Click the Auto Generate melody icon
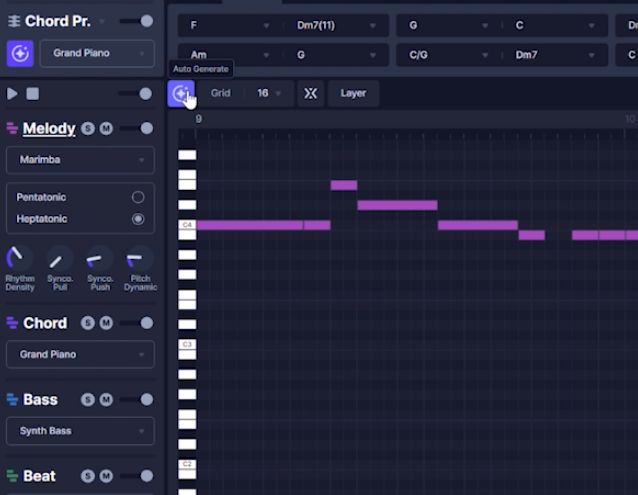The image size is (638, 495). point(181,93)
